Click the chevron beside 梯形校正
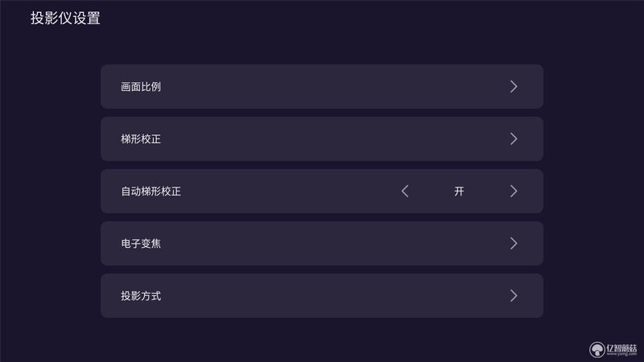Screen dimensions: 644x362 point(514,138)
